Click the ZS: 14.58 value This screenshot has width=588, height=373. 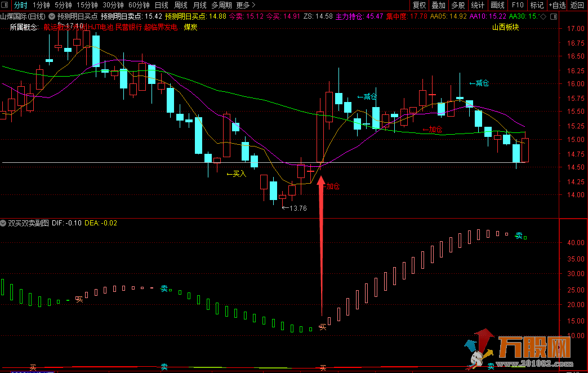[x=318, y=16]
